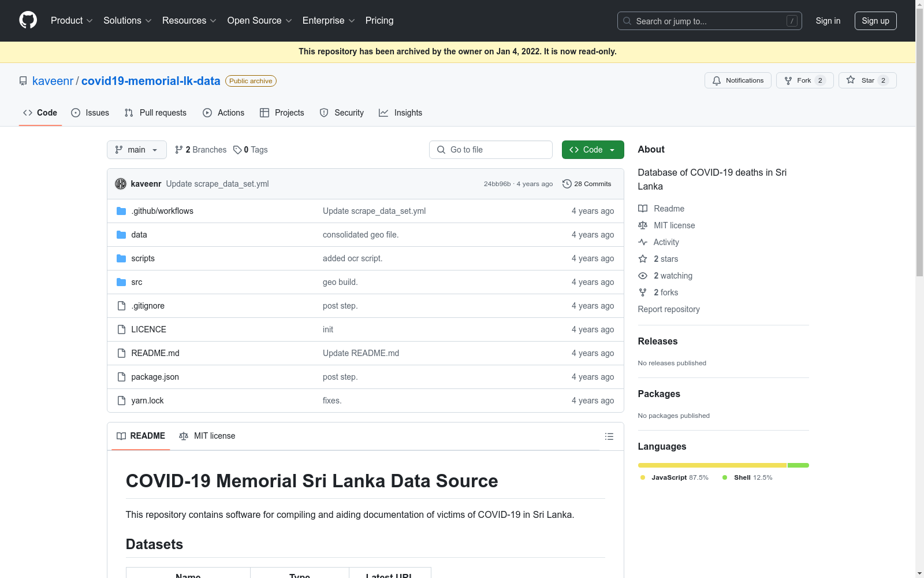The image size is (924, 578).
Task: Click the book icon beside Readme
Action: pos(643,209)
